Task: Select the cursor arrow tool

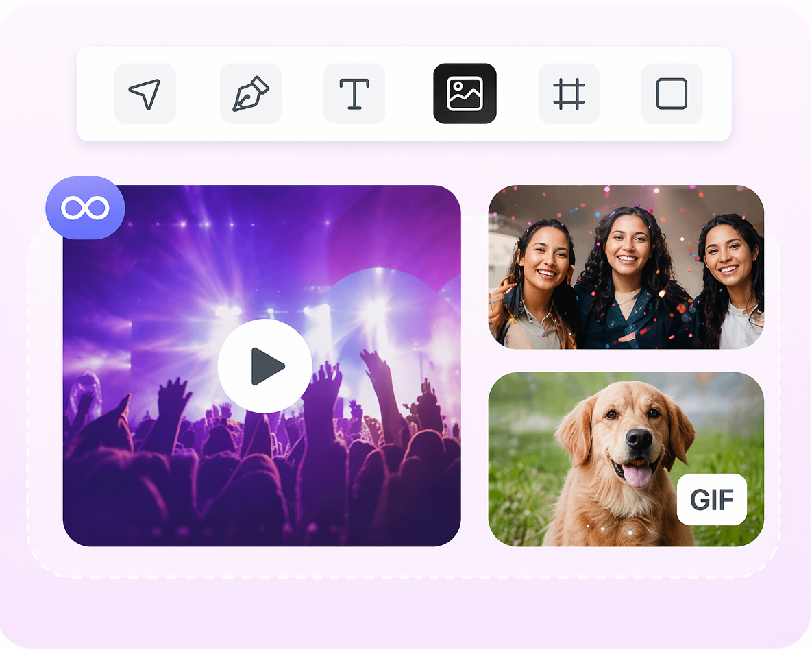Action: tap(145, 94)
